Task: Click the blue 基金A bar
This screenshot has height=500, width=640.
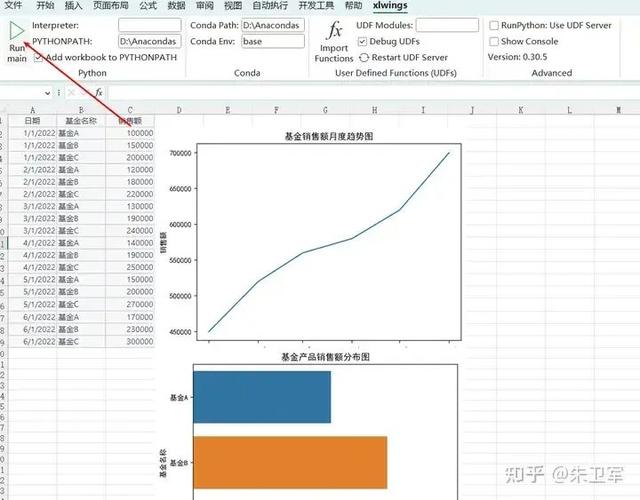Action: pos(262,397)
